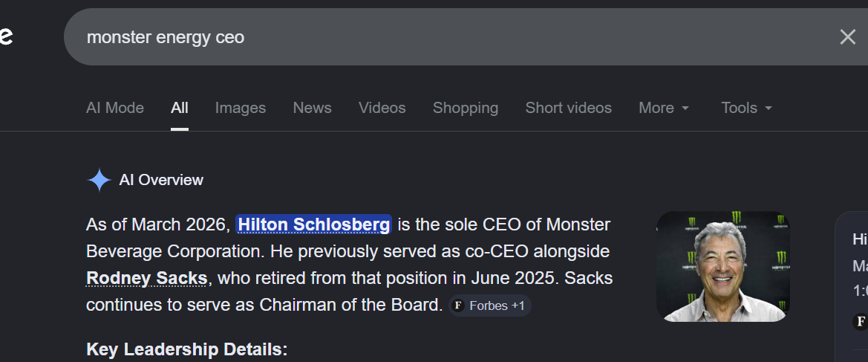
Task: Expand the More dropdown
Action: pos(664,108)
